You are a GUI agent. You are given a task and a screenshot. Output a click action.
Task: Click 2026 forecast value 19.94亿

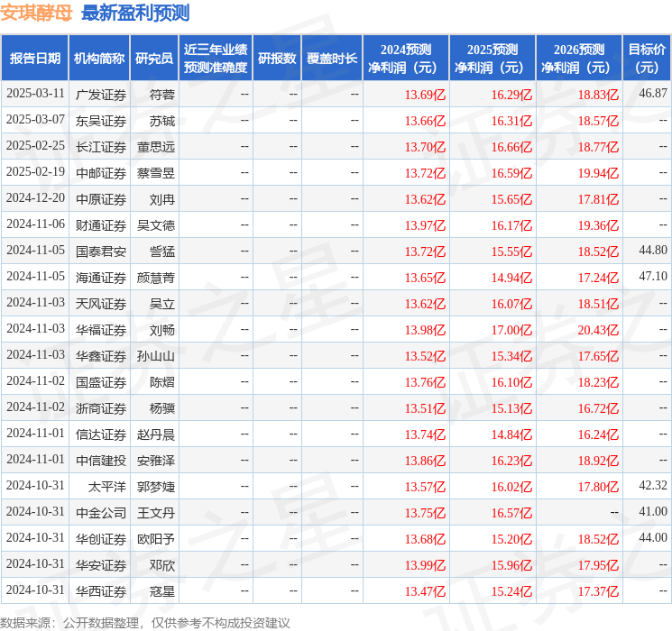coord(598,173)
